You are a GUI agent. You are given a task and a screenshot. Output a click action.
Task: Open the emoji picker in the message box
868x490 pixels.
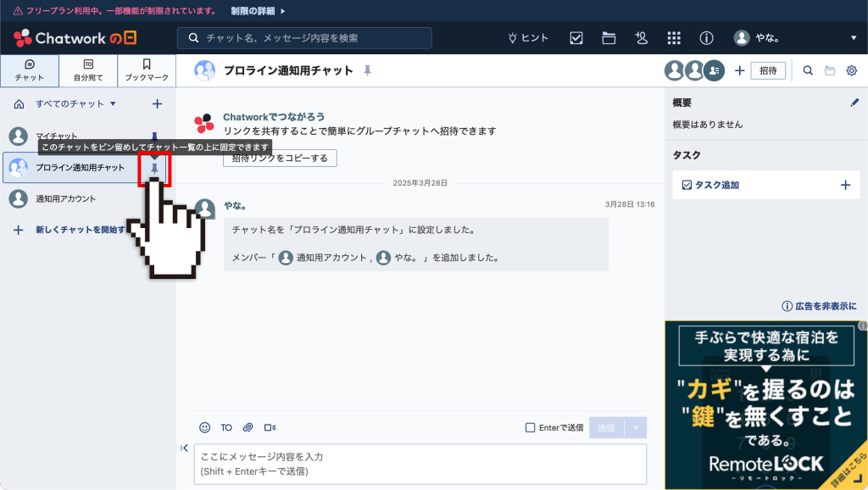203,427
